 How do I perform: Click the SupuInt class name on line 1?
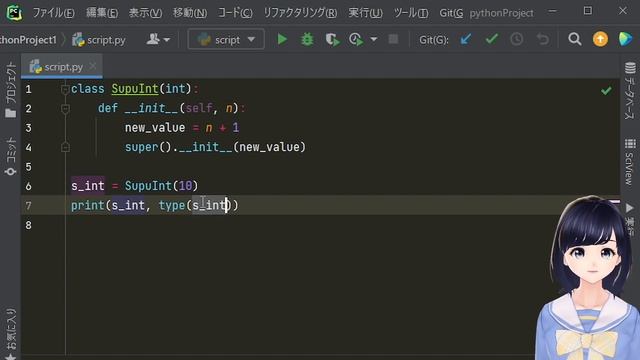tap(135, 89)
